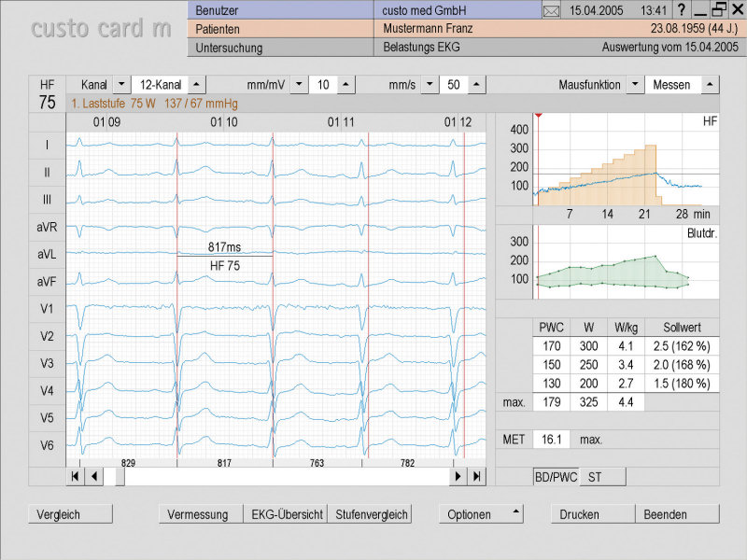747x560 pixels.
Task: Raise the mm/s paper speed
Action: click(x=476, y=85)
